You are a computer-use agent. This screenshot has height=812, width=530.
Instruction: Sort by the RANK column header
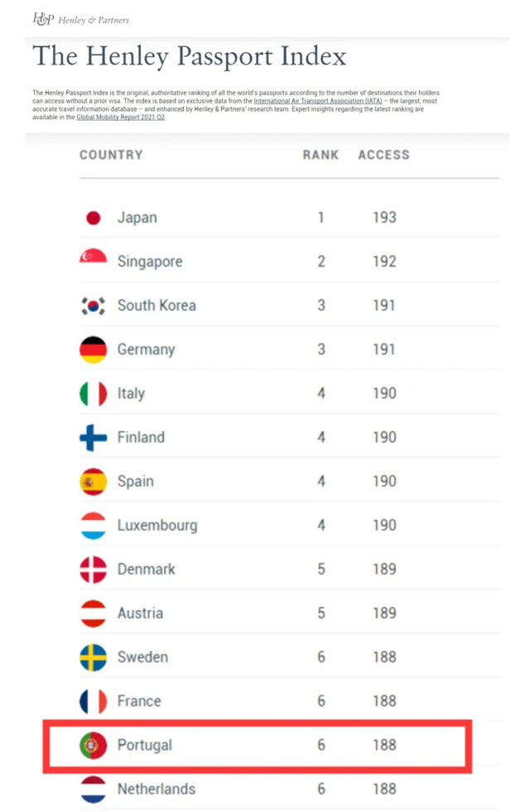pyautogui.click(x=320, y=155)
